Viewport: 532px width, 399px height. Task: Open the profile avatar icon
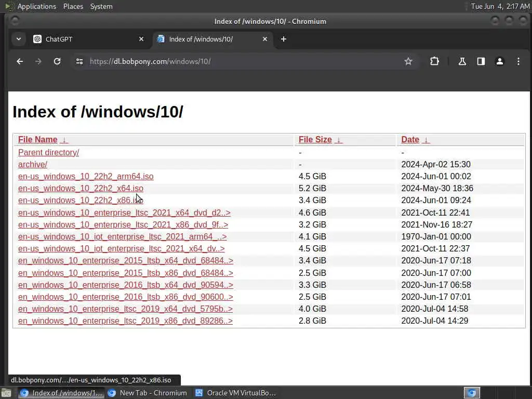(499, 61)
